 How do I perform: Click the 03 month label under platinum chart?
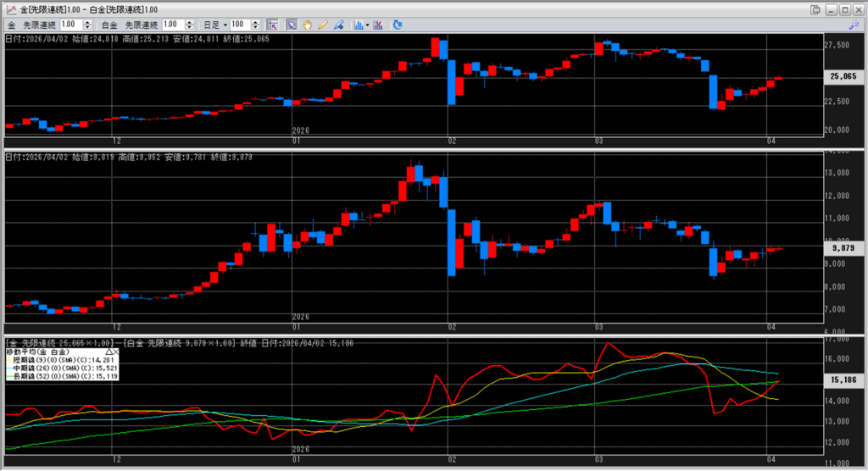click(599, 327)
